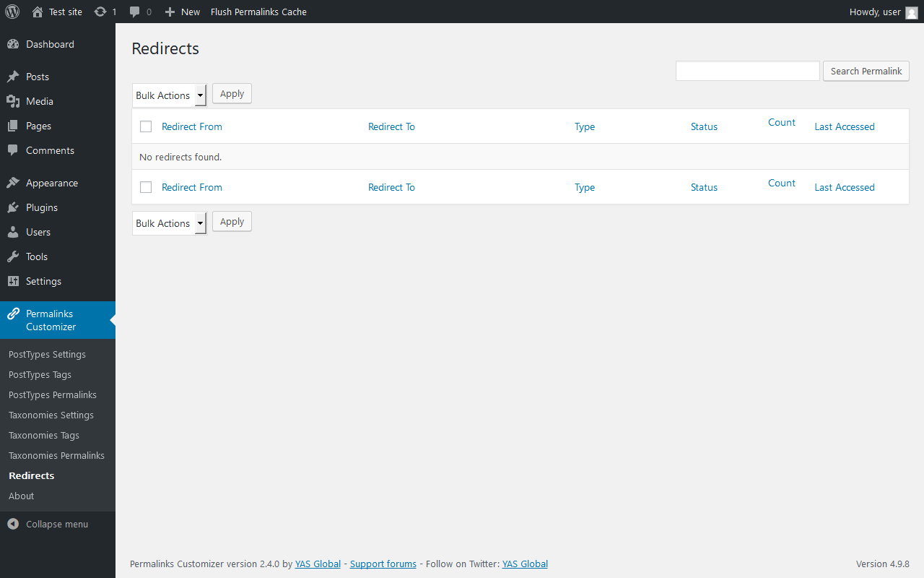The height and width of the screenshot is (578, 924).
Task: Go to PostTypes Tags submenu
Action: 40,374
